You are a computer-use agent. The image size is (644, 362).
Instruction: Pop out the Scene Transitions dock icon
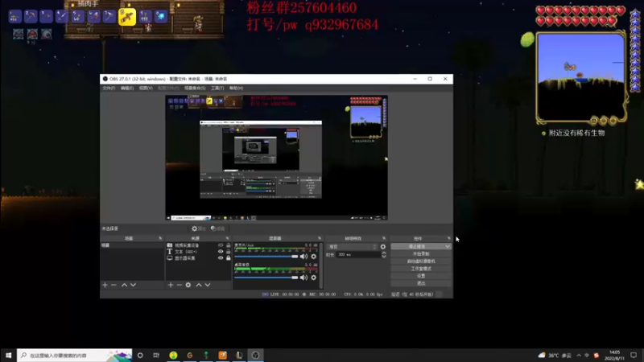pyautogui.click(x=384, y=238)
